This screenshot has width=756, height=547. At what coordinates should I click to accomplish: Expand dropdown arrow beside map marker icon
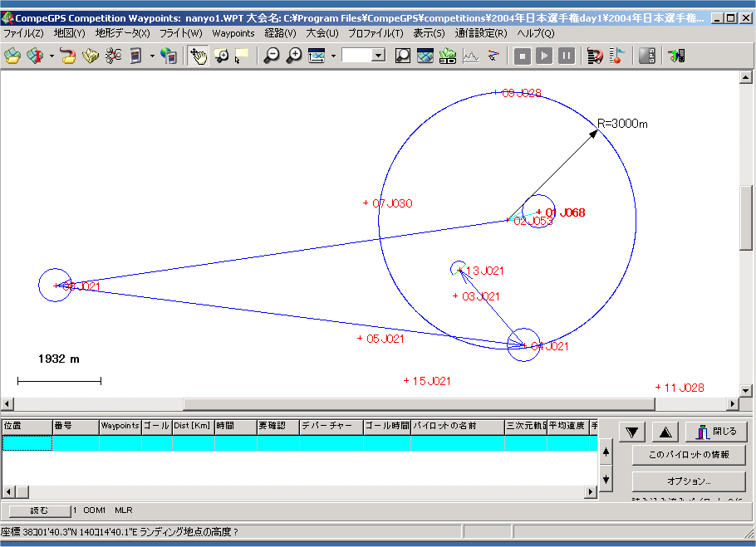click(x=52, y=56)
